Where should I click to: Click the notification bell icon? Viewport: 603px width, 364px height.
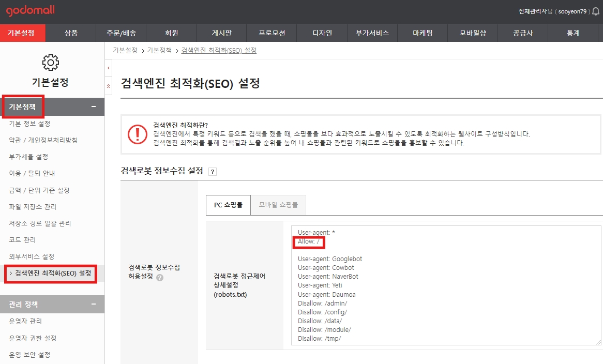coord(595,11)
